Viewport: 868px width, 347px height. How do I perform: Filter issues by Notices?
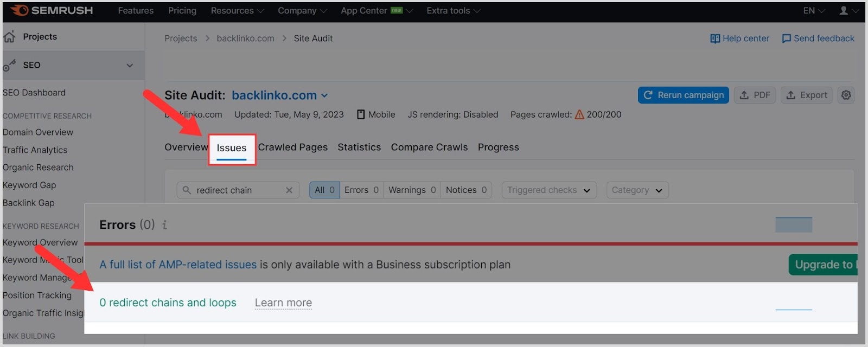tap(466, 190)
